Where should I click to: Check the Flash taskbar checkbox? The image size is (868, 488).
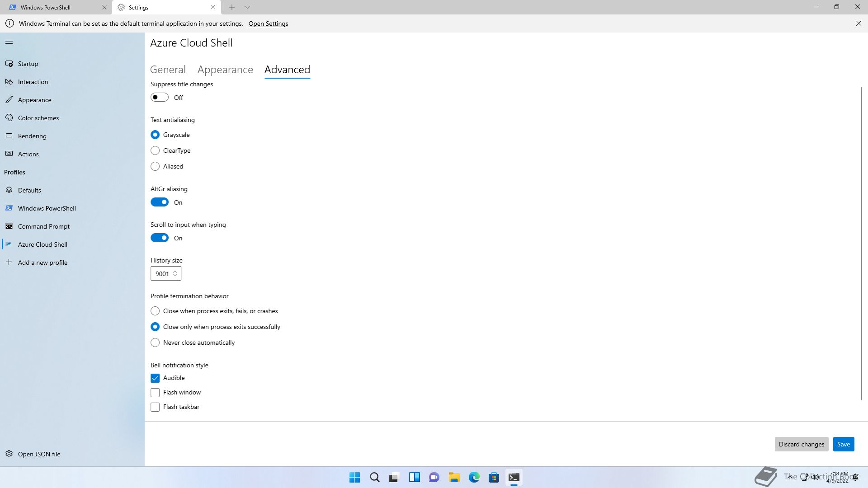tap(155, 407)
